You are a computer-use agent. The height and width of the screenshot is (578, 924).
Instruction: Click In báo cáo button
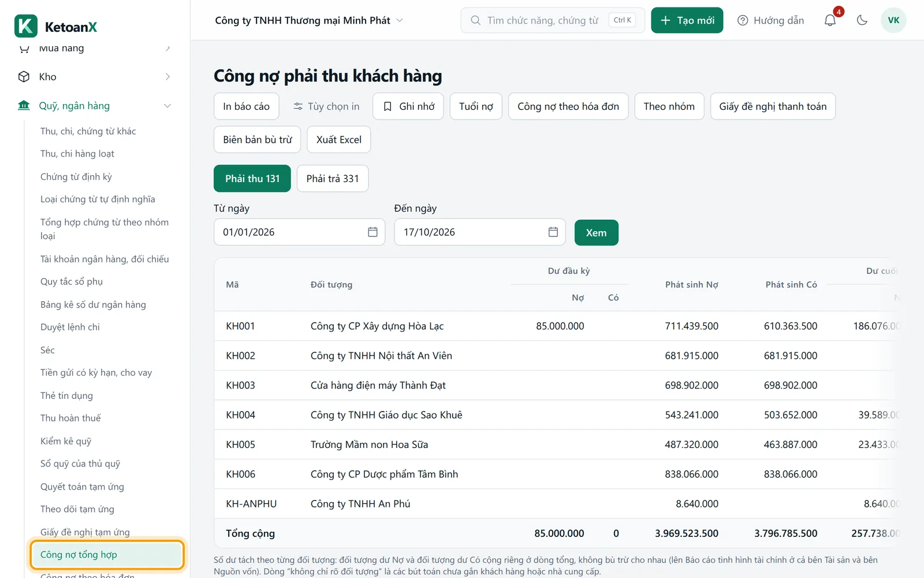(247, 106)
